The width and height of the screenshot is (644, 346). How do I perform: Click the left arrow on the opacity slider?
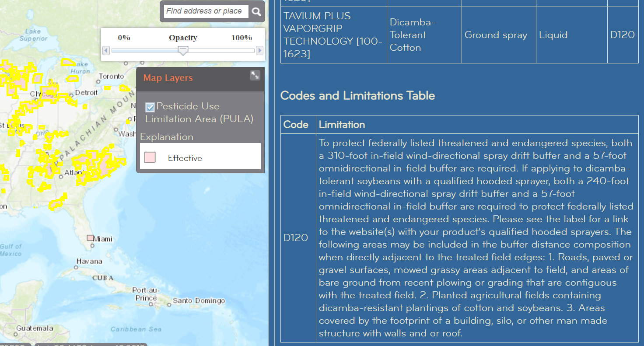click(x=106, y=51)
